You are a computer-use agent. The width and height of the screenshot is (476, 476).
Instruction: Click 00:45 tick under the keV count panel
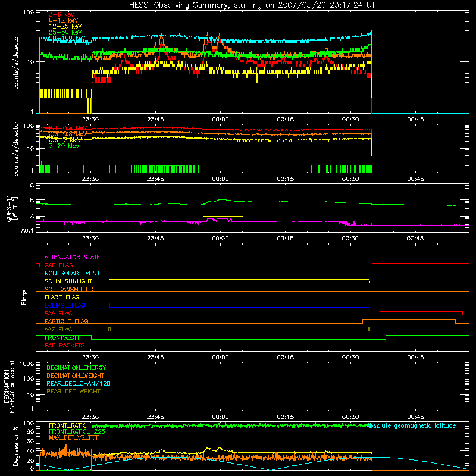[415, 120]
